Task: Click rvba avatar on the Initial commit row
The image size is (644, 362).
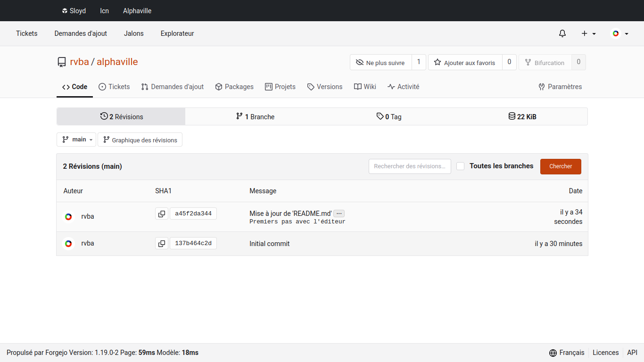Action: (68, 244)
